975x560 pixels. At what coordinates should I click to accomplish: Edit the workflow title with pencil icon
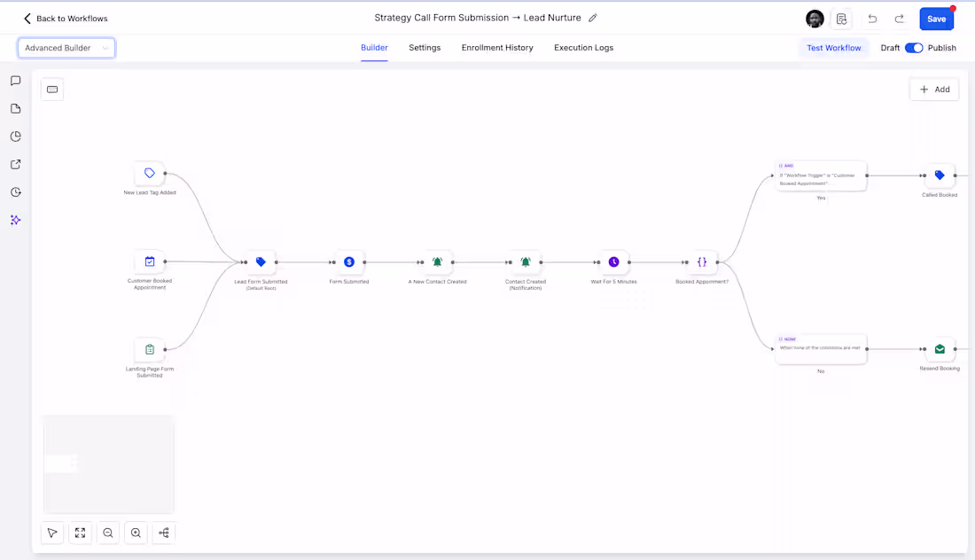click(593, 17)
